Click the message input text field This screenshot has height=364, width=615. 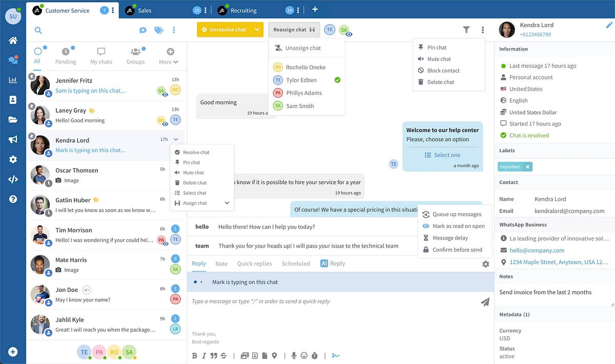click(x=328, y=302)
